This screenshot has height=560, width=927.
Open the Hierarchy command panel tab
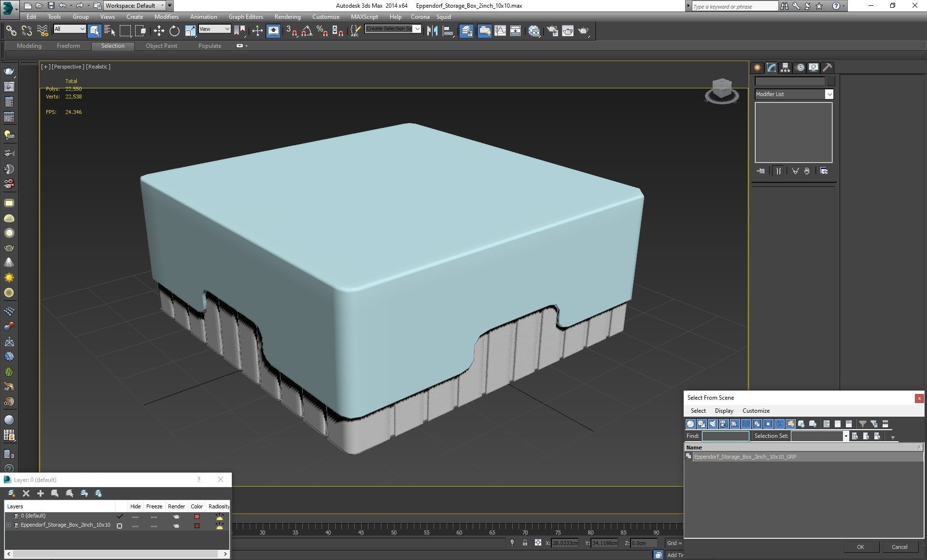(x=785, y=68)
